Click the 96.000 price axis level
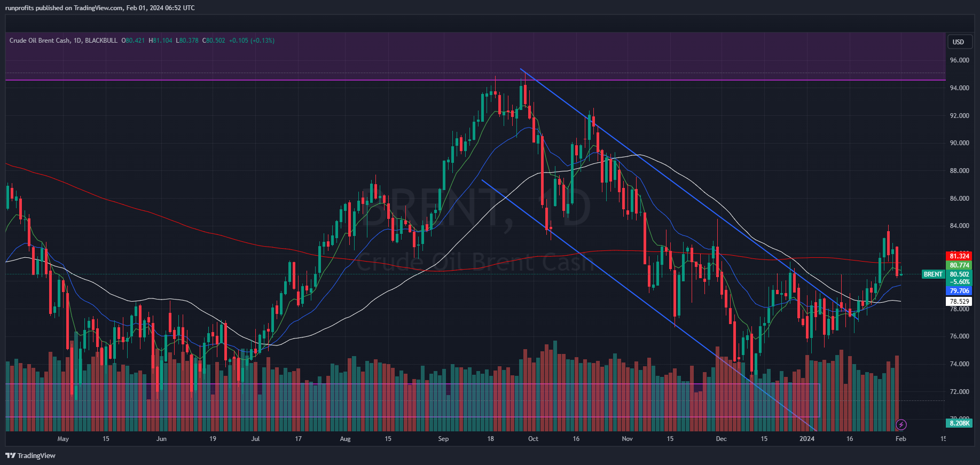 pyautogui.click(x=959, y=60)
